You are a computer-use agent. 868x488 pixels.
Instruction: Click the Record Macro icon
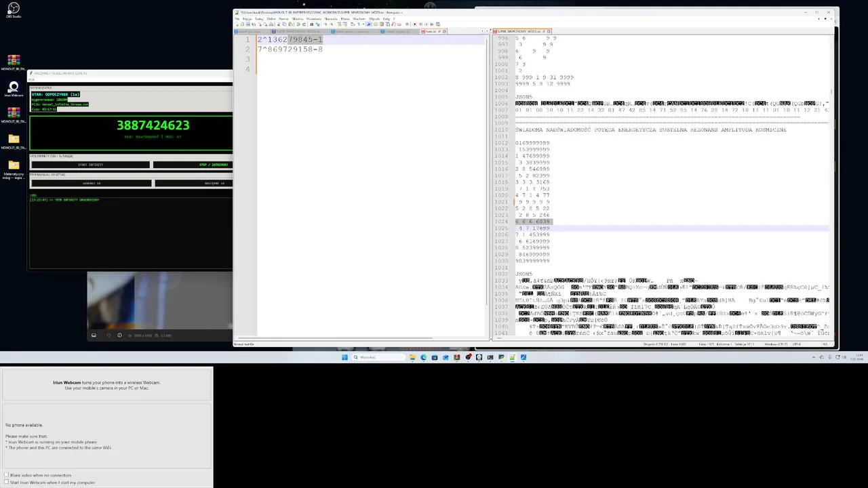tap(414, 24)
